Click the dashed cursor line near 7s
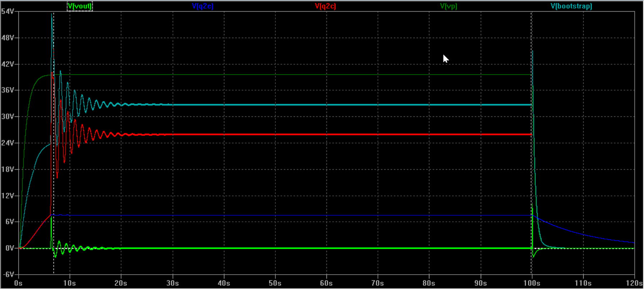644x289 pixels. (x=54, y=144)
